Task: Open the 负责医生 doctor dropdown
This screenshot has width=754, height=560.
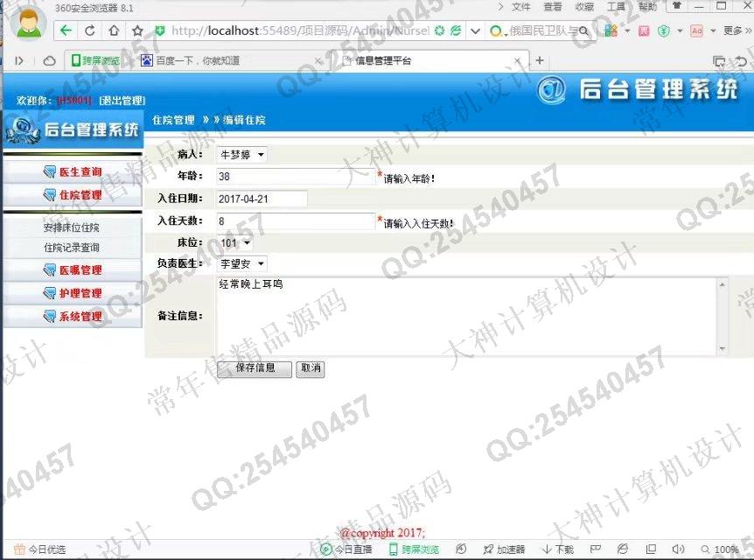Action: click(241, 263)
